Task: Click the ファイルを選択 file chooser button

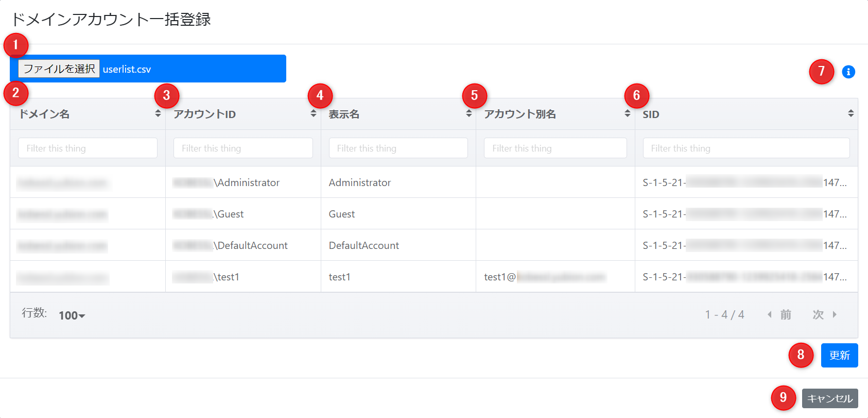Action: 59,69
